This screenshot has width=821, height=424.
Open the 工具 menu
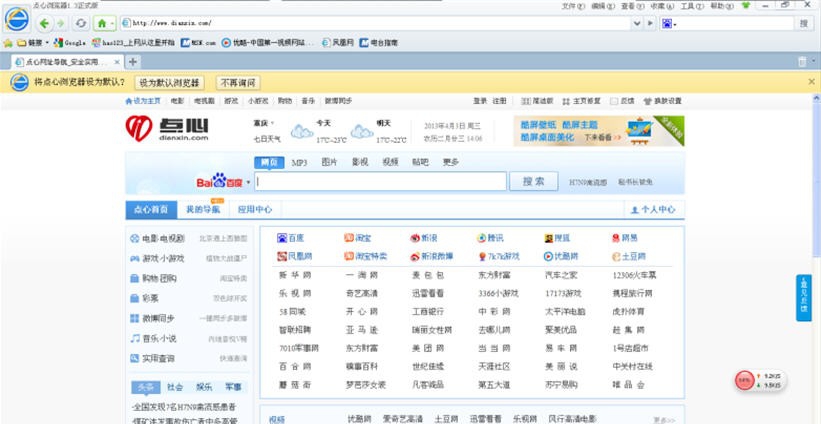click(x=692, y=6)
